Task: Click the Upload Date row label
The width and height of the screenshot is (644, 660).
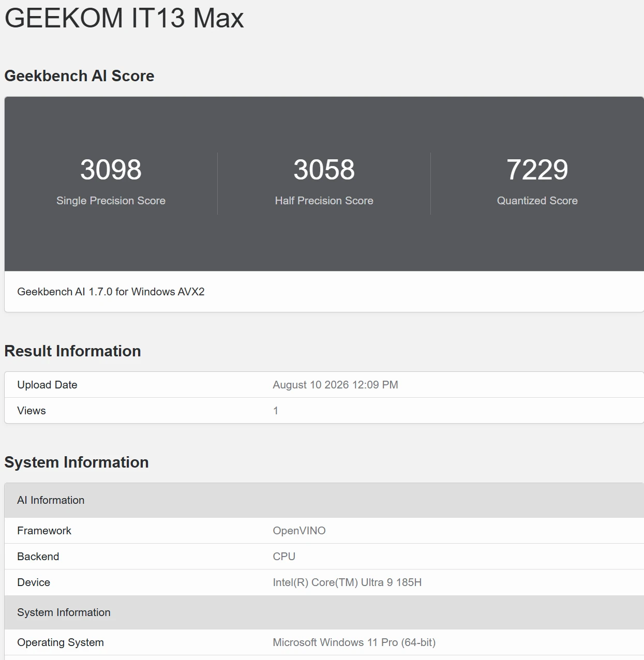Action: click(47, 385)
